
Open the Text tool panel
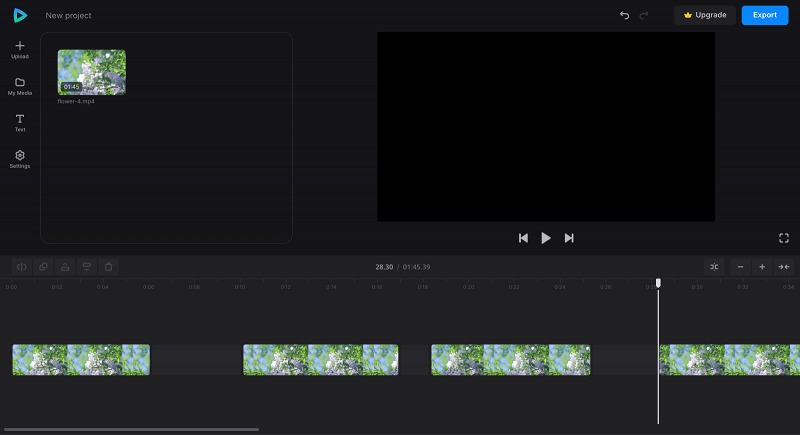pos(20,123)
